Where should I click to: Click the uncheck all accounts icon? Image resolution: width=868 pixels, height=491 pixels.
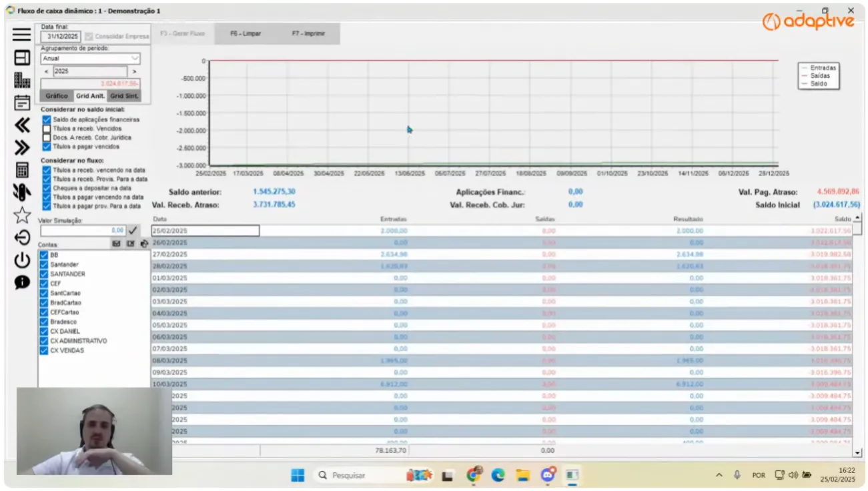pyautogui.click(x=130, y=244)
